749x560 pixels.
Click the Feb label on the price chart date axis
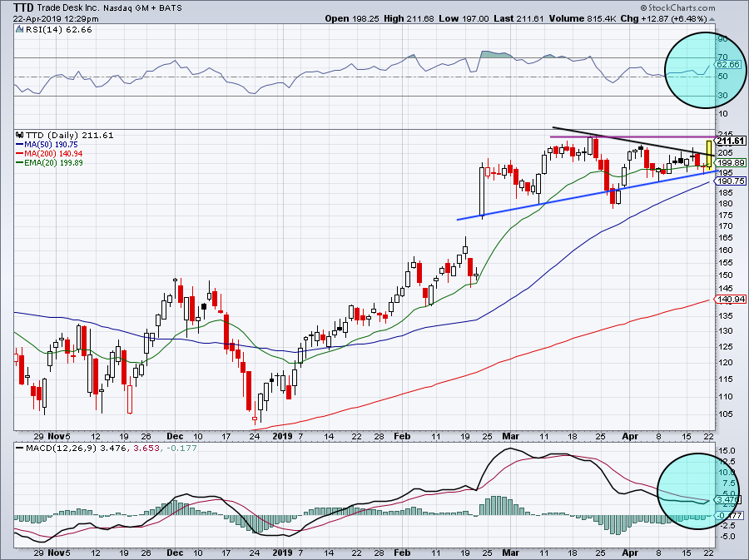402,436
